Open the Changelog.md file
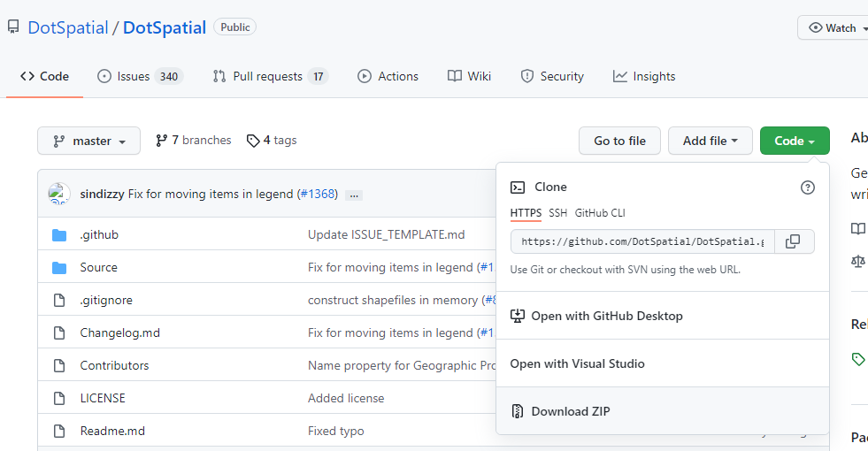This screenshot has height=451, width=868. click(119, 333)
